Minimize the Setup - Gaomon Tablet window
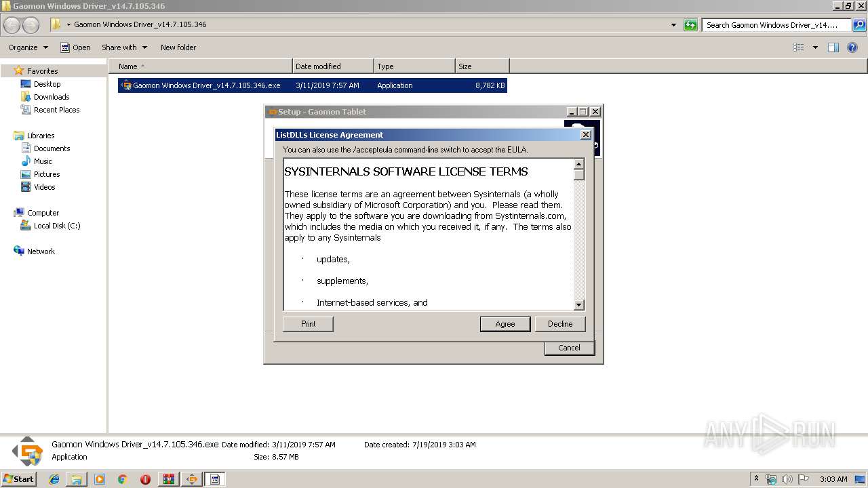The image size is (868, 488). pyautogui.click(x=571, y=112)
